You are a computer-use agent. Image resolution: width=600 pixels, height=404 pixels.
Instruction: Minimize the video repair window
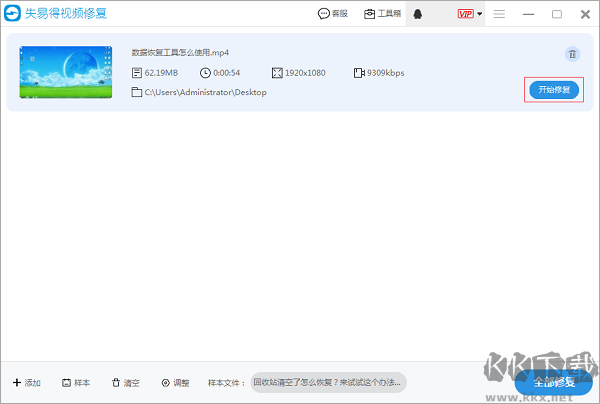pos(528,15)
